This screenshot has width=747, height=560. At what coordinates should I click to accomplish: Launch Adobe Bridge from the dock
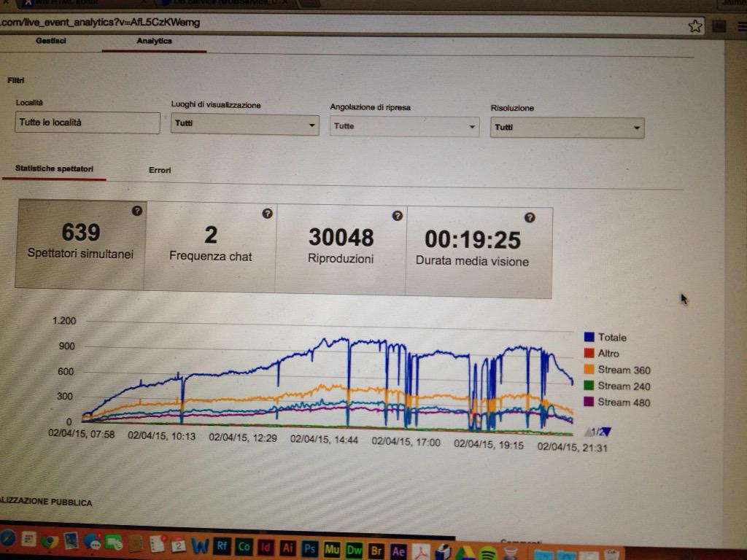(x=376, y=551)
